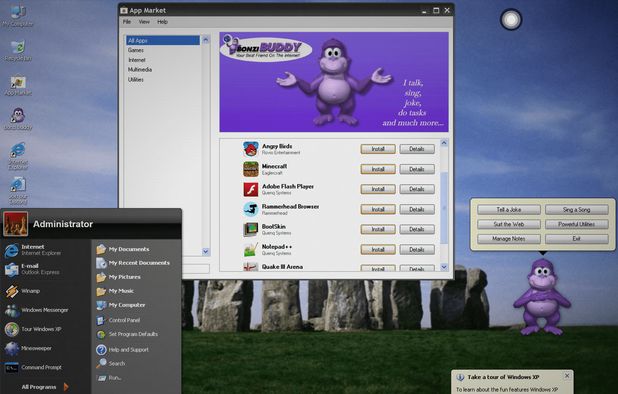The image size is (618, 394).
Task: Open the View menu in App Market
Action: tap(144, 22)
